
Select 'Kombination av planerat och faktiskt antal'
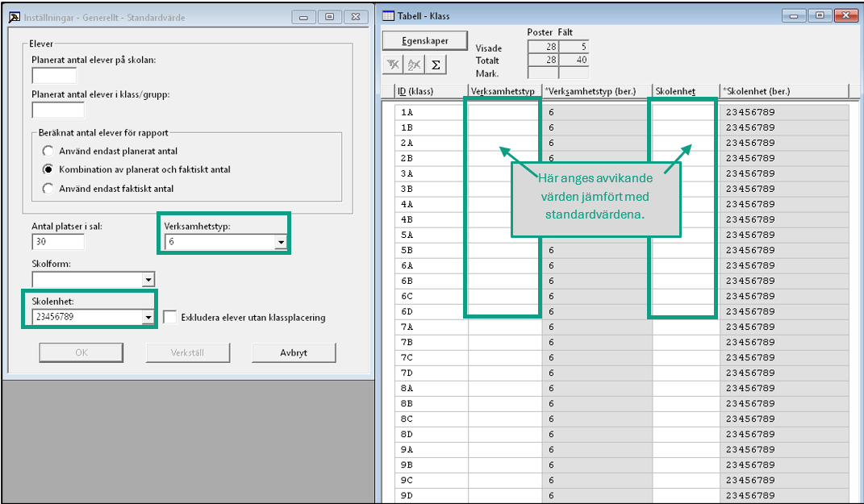tap(48, 169)
